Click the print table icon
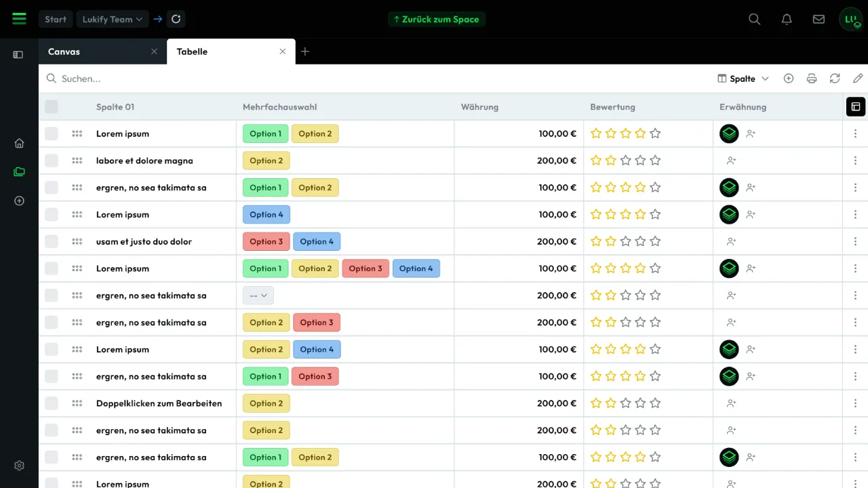 pyautogui.click(x=812, y=79)
